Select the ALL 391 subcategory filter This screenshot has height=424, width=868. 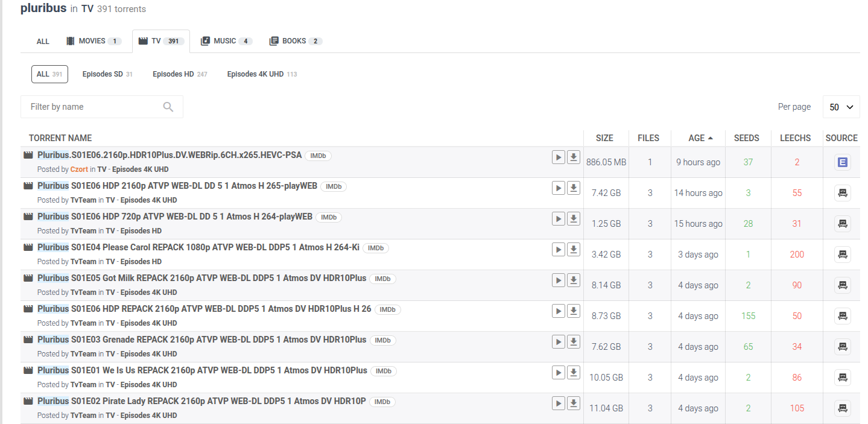click(x=49, y=74)
